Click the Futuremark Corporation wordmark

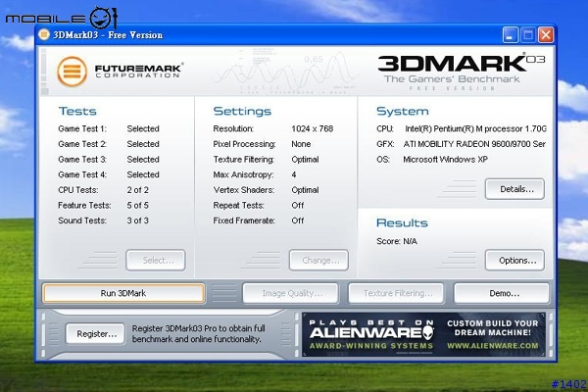pyautogui.click(x=138, y=71)
